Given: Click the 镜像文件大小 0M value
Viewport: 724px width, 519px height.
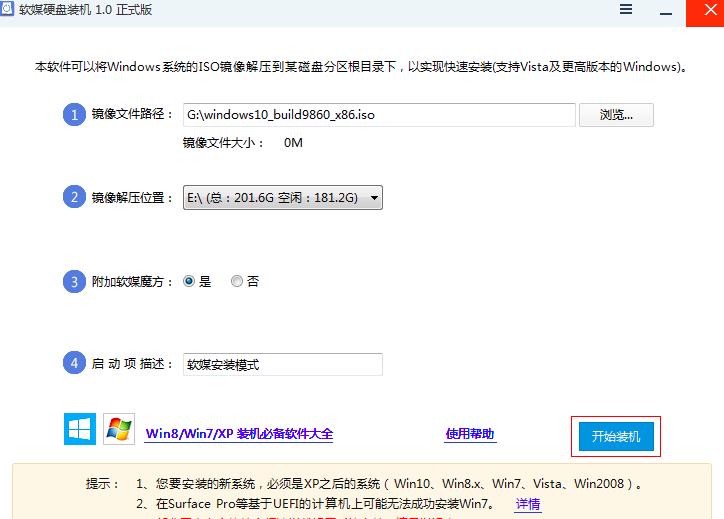Looking at the screenshot, I should [x=293, y=143].
